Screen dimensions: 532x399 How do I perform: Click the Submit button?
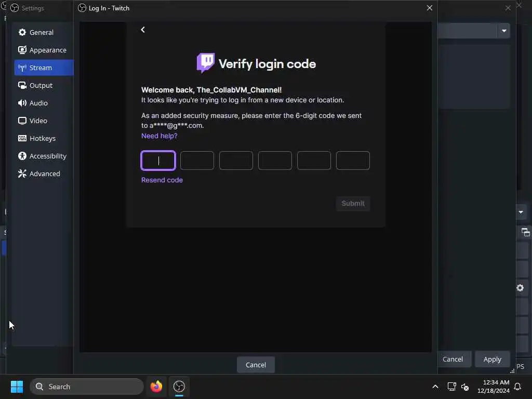(353, 203)
